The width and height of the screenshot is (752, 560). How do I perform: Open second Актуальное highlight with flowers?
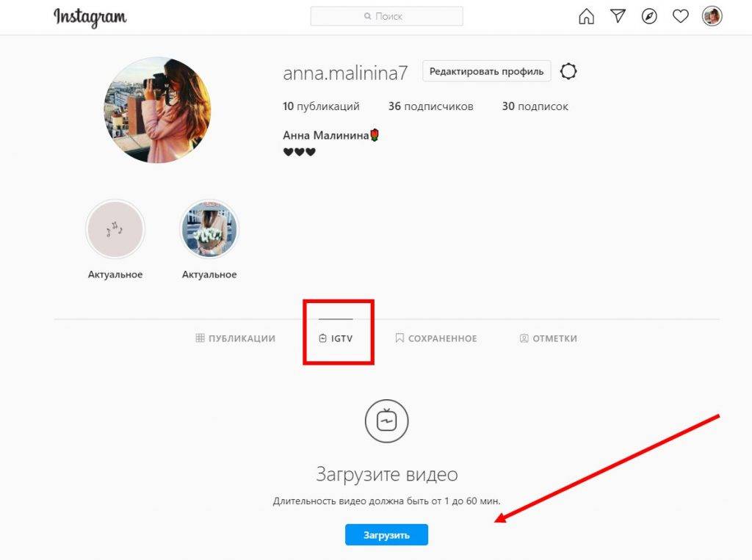pos(209,229)
